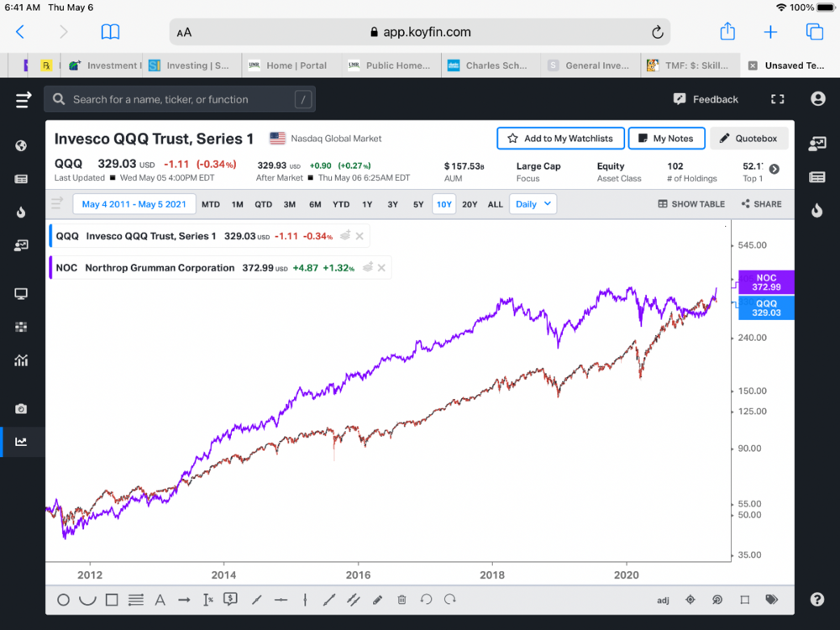Click the flame icon in the left sidebar
The width and height of the screenshot is (840, 630).
click(x=21, y=213)
